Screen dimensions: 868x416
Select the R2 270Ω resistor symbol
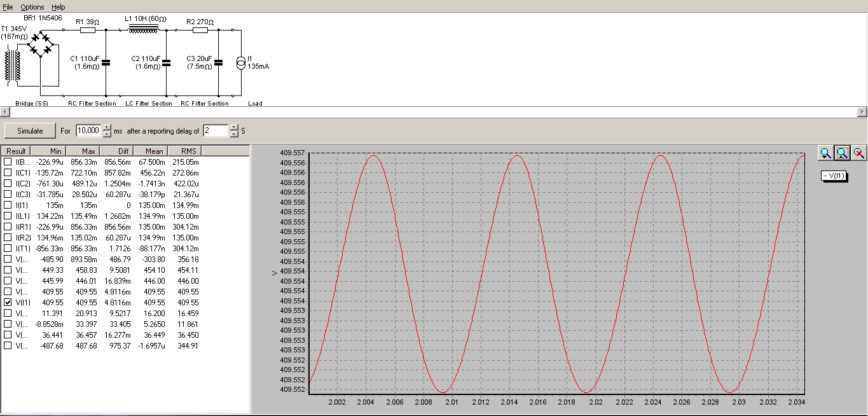click(x=201, y=29)
